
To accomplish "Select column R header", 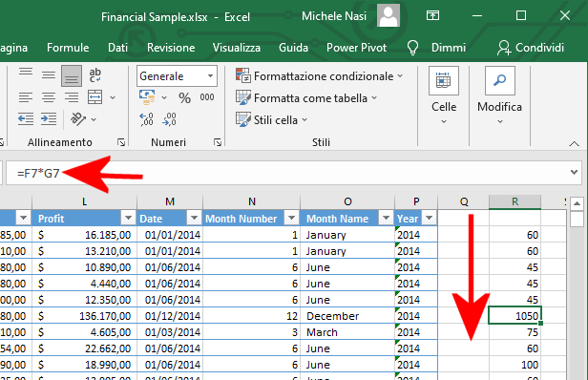I will [514, 201].
